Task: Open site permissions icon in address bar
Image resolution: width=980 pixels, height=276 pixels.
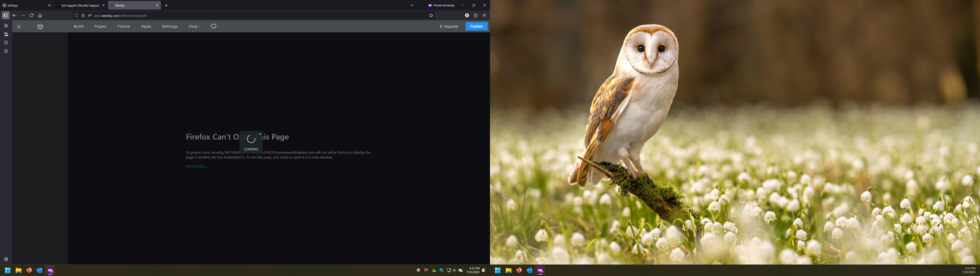Action: pos(90,16)
